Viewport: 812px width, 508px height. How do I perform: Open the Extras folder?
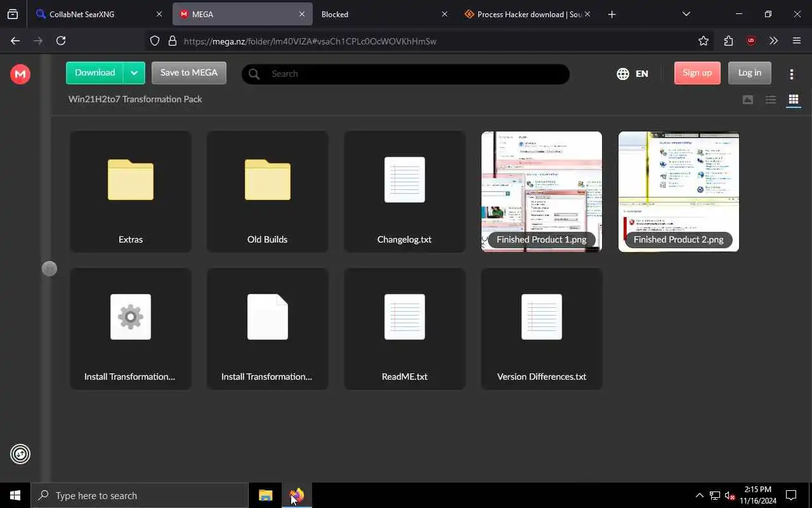tap(131, 192)
